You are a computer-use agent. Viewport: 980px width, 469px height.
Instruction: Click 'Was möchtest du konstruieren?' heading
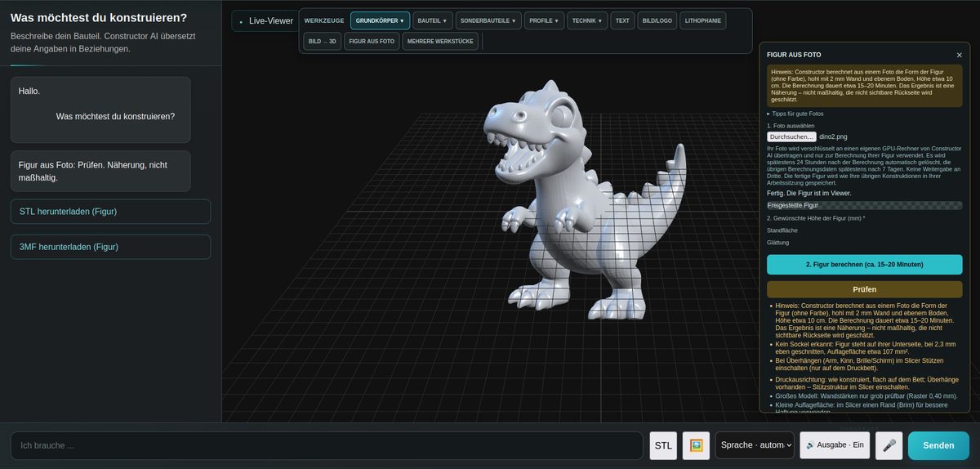click(x=99, y=17)
